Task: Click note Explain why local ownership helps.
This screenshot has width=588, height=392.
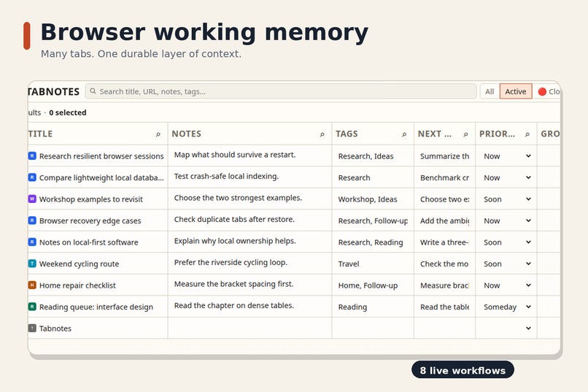Action: click(x=235, y=241)
